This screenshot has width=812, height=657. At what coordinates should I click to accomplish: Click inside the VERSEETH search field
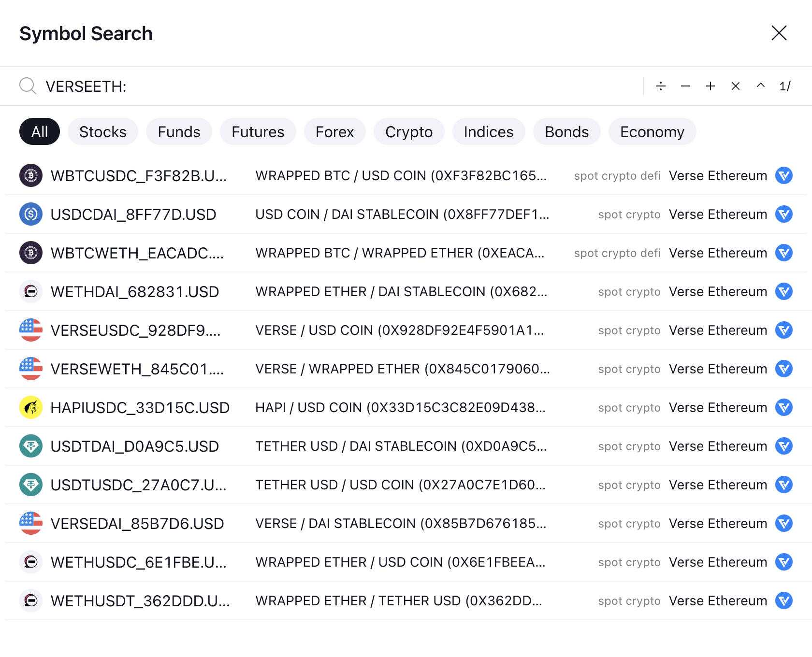pos(193,86)
